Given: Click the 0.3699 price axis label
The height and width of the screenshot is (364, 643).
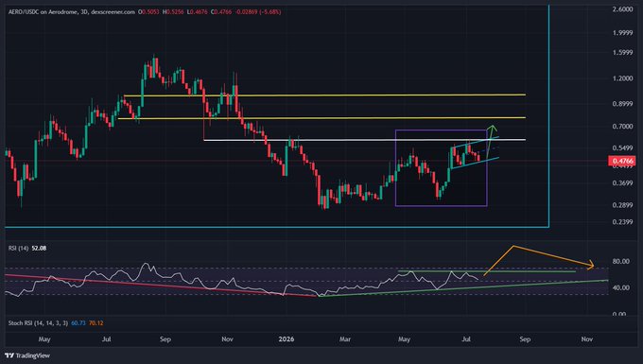Looking at the screenshot, I should coord(622,182).
